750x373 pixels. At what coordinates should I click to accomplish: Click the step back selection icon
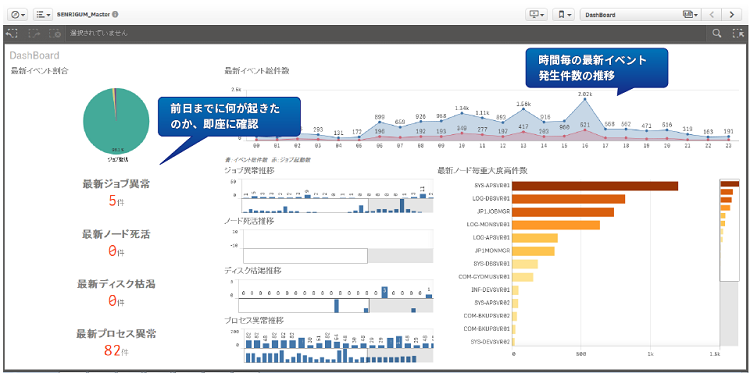pos(12,33)
